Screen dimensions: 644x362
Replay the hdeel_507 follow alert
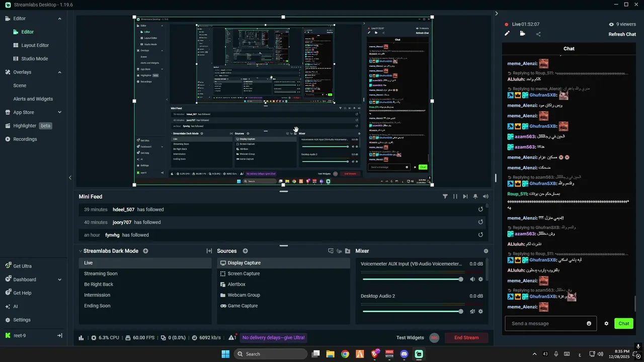coord(480,209)
